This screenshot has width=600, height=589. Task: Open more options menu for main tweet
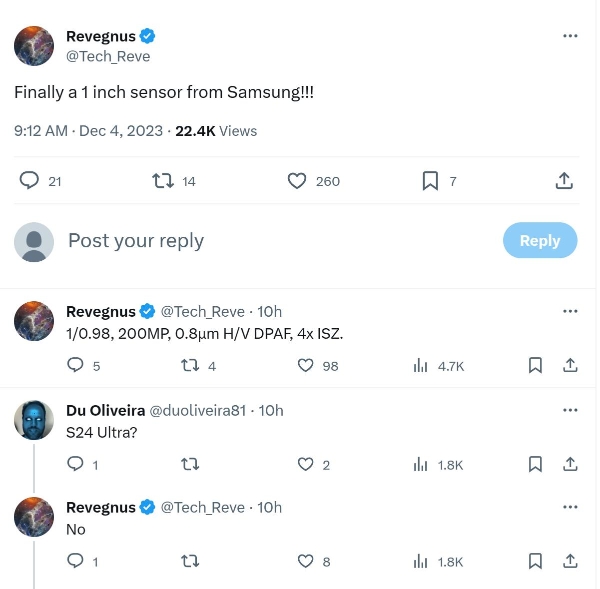pyautogui.click(x=570, y=36)
